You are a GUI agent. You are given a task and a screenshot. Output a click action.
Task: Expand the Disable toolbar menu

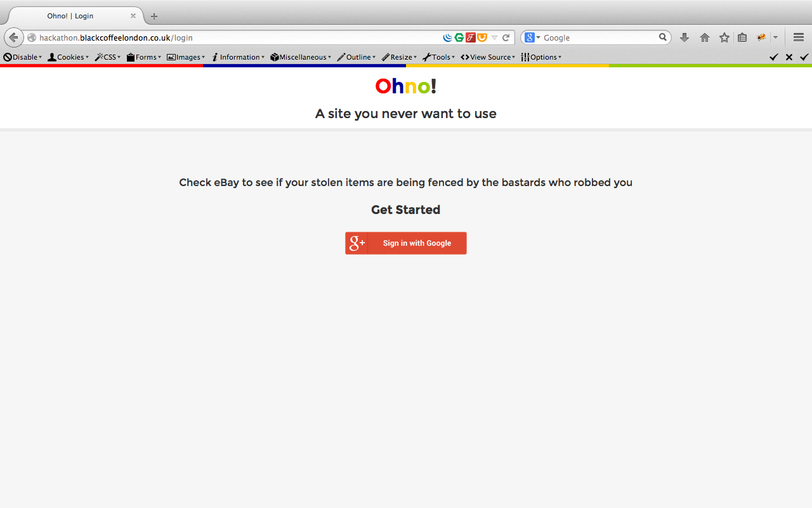[x=23, y=57]
